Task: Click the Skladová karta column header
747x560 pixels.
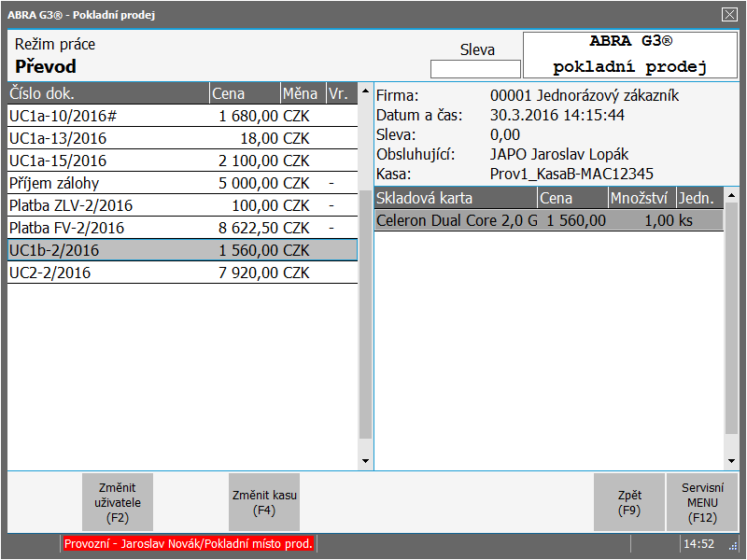Action: coord(456,198)
